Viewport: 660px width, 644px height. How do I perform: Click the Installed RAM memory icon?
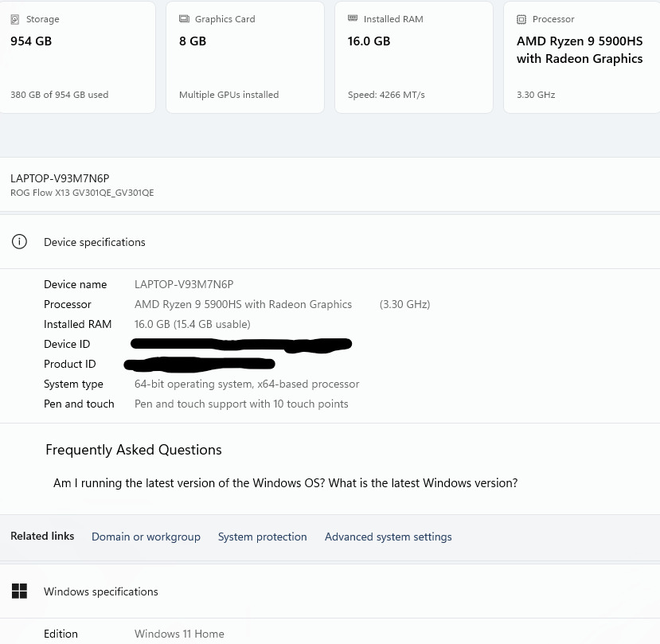[x=353, y=18]
